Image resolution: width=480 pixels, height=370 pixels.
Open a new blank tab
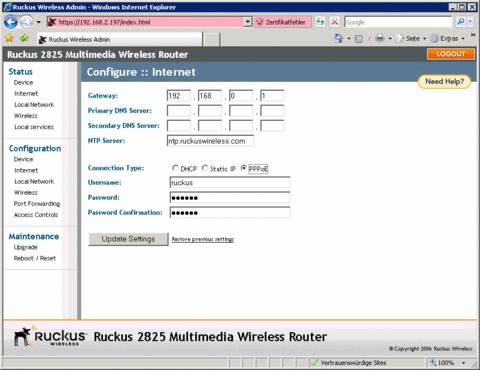(x=211, y=39)
